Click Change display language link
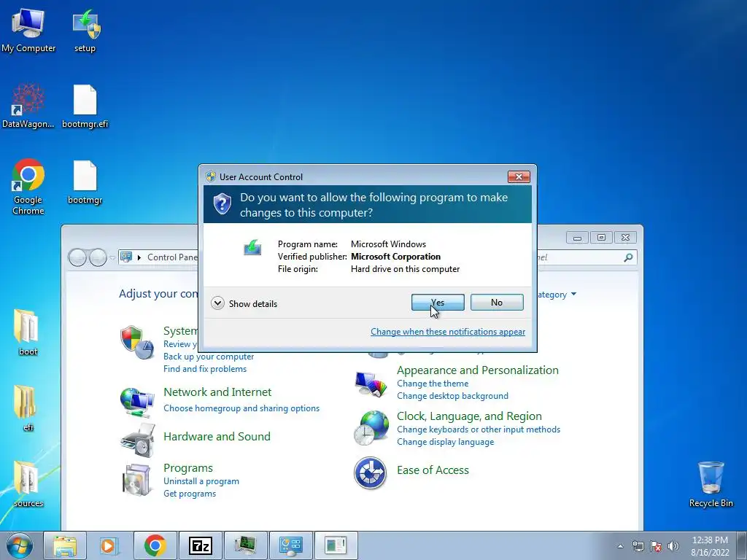Viewport: 747px width, 560px height. [x=446, y=441]
